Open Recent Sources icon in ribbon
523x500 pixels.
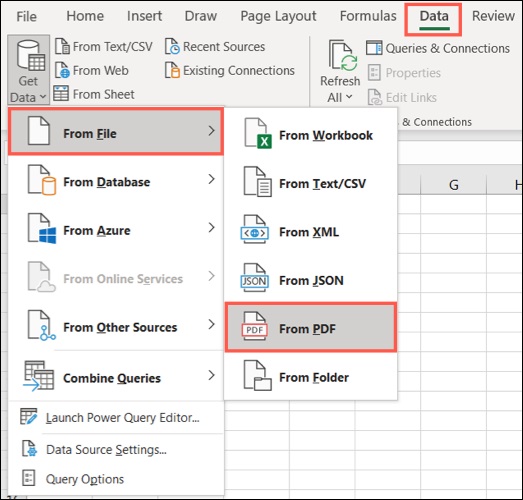pos(172,46)
